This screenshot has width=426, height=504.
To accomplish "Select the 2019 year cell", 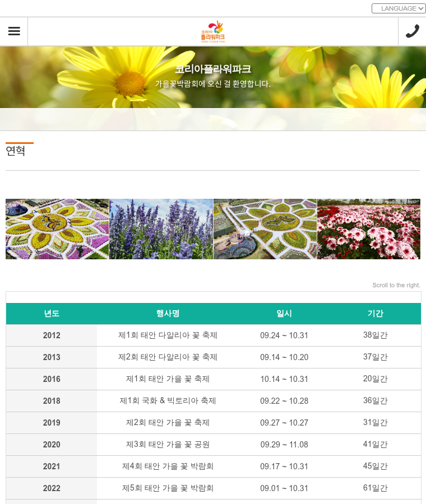I will click(x=52, y=423).
